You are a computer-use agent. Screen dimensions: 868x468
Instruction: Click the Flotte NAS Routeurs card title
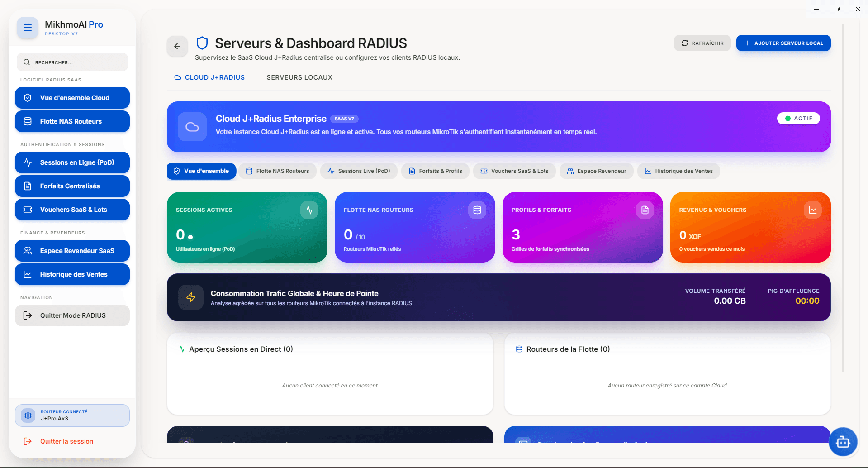click(x=378, y=210)
